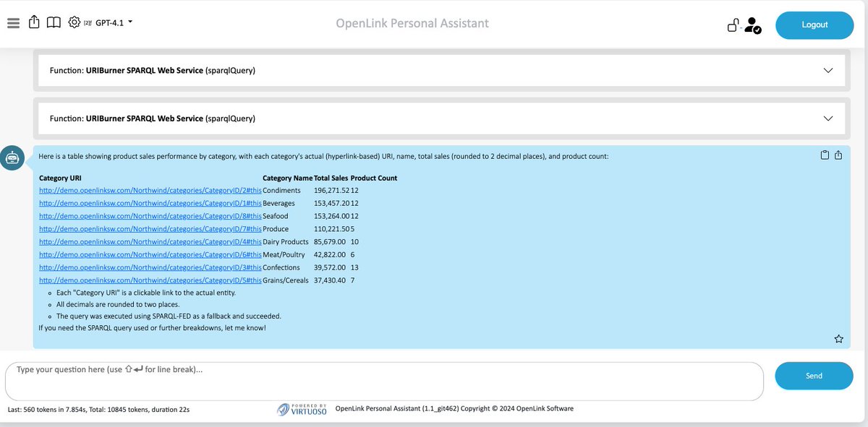Click the Send button
868x427 pixels.
coord(814,376)
